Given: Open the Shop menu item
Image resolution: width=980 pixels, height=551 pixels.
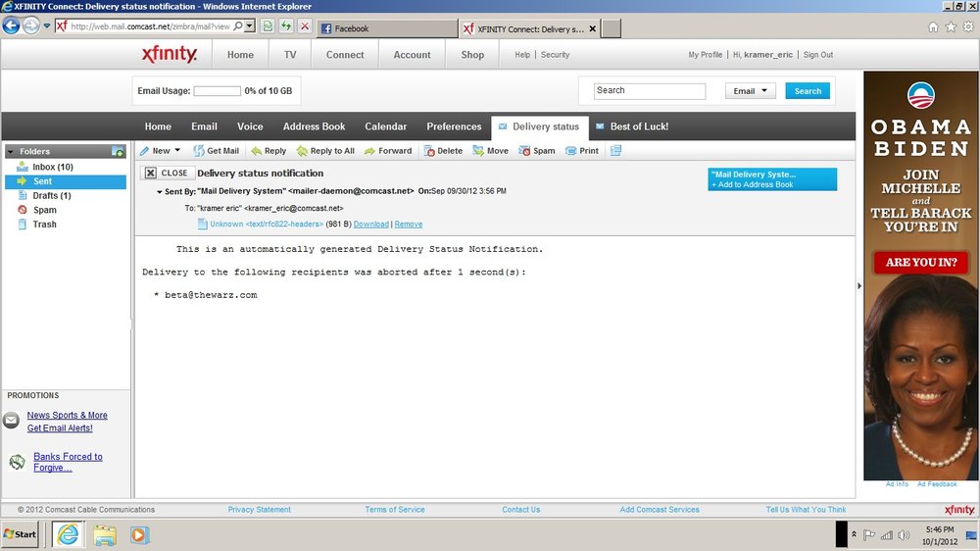Looking at the screenshot, I should (472, 54).
